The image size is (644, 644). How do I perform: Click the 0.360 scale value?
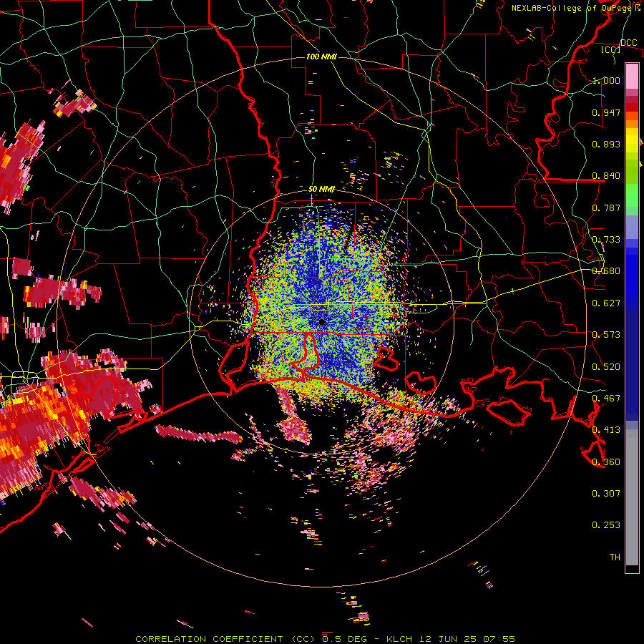pyautogui.click(x=606, y=462)
